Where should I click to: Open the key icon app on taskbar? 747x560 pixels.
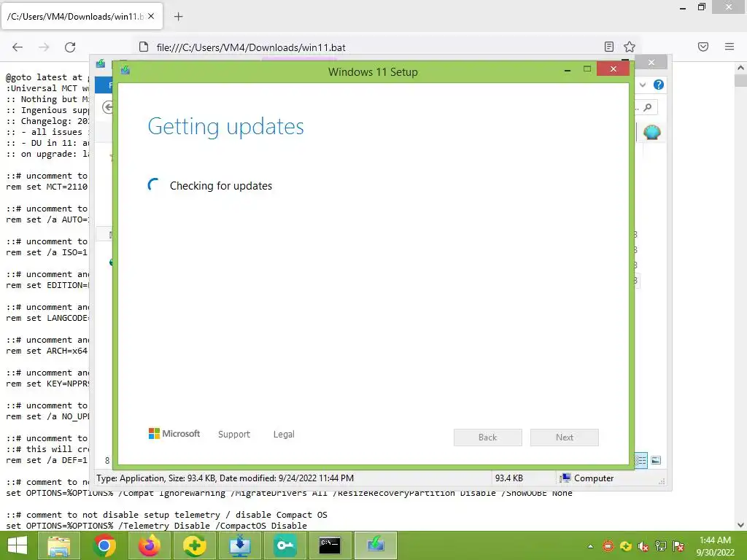pyautogui.click(x=285, y=545)
